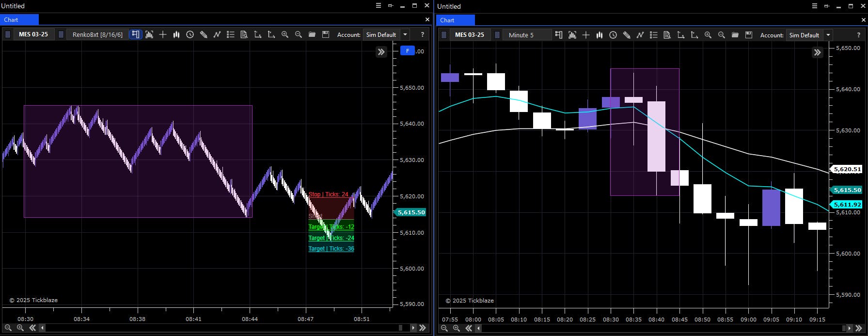Toggle the symbol link square beside MES 03-25 on the Renko chart
This screenshot has width=868, height=336.
[x=8, y=34]
